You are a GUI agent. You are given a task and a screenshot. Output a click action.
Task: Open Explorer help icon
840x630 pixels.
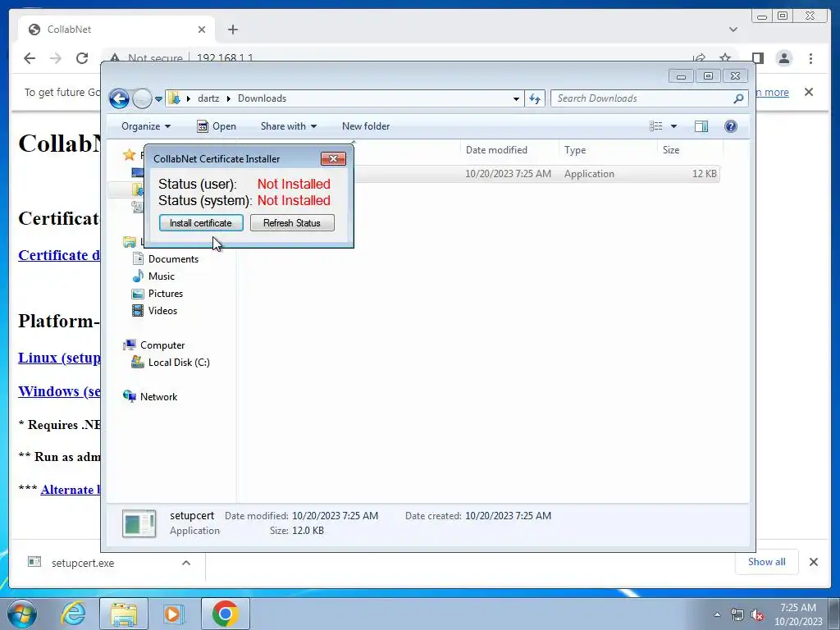click(x=731, y=126)
